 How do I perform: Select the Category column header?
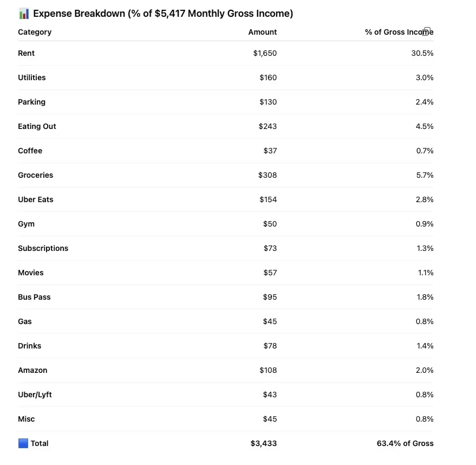point(35,32)
